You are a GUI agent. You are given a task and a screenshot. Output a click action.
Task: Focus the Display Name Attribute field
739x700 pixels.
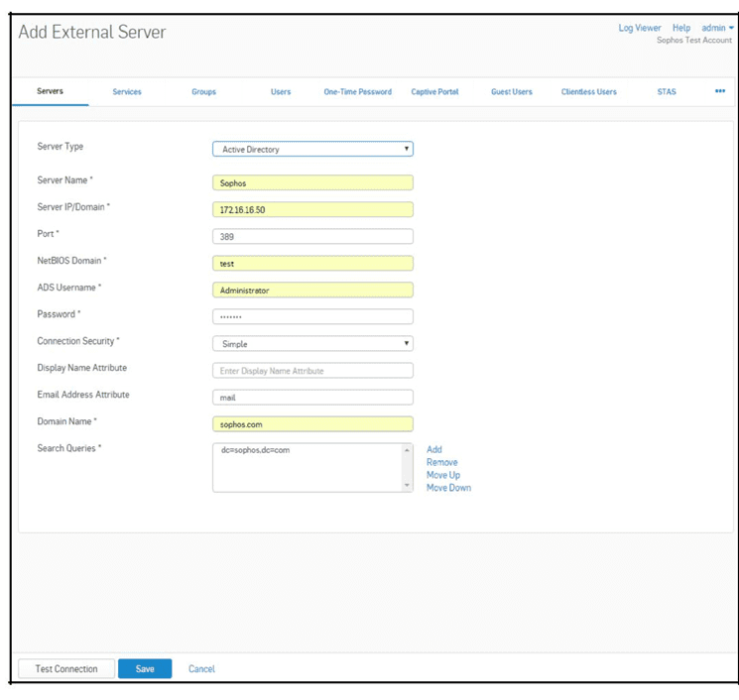(312, 370)
